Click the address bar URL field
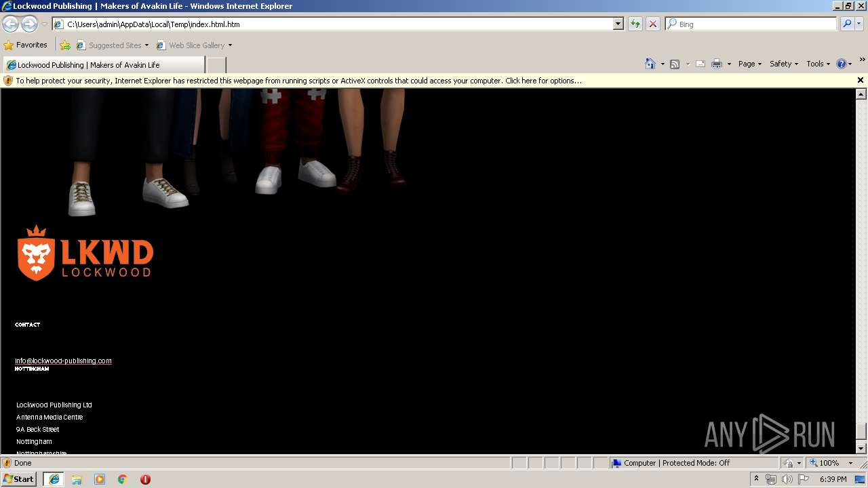868x488 pixels. point(333,24)
